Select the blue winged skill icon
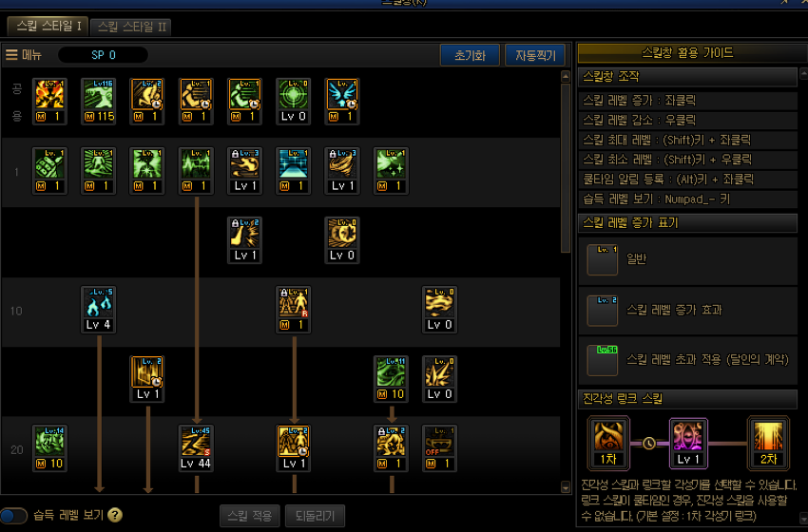The height and width of the screenshot is (532, 808). click(341, 101)
